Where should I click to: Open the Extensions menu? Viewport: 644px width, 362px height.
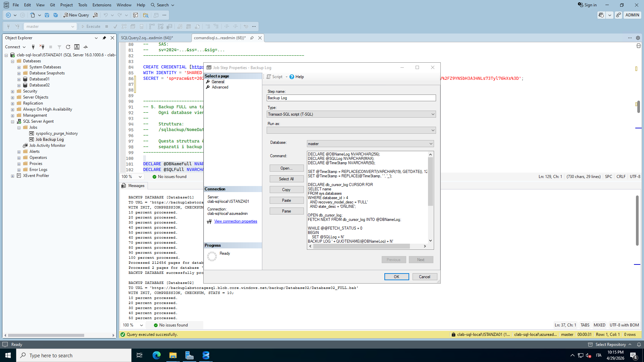point(102,5)
